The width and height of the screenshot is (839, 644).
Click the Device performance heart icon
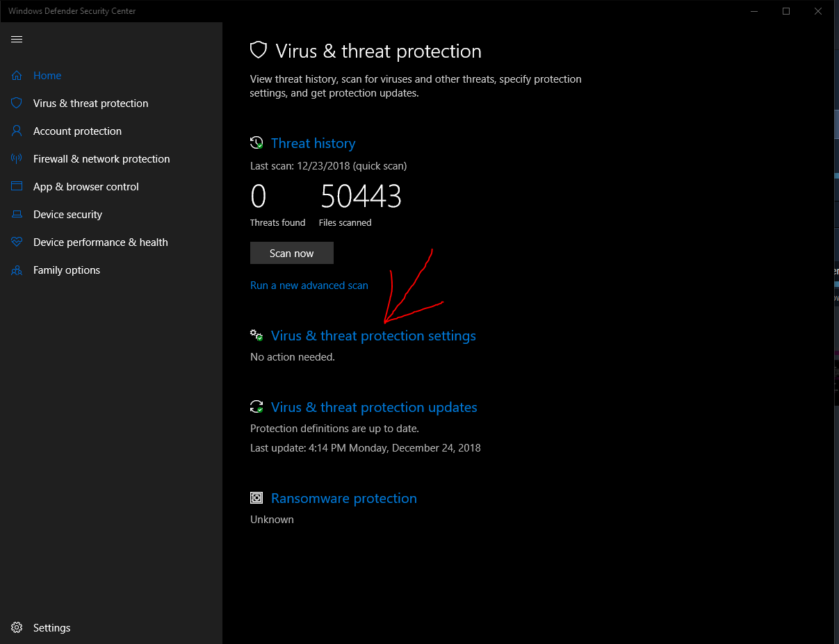tap(17, 242)
